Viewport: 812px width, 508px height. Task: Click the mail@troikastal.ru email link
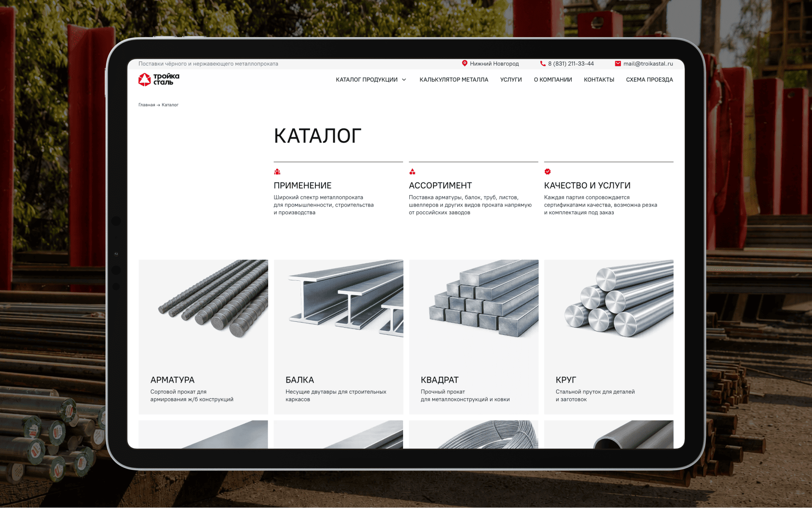point(648,63)
